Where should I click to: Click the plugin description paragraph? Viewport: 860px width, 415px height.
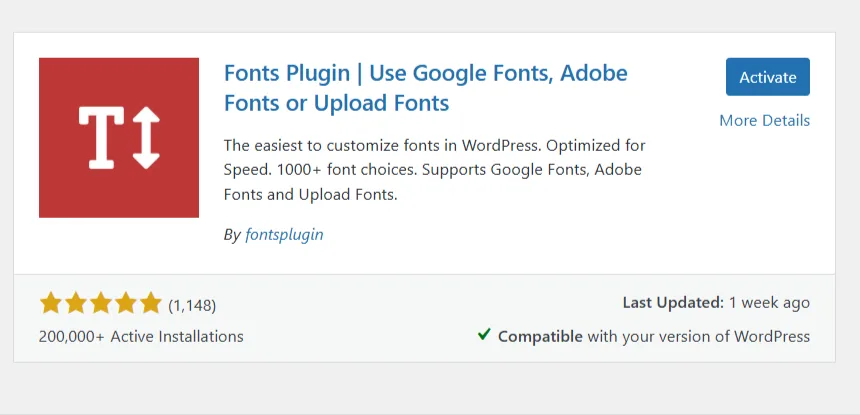click(x=434, y=170)
